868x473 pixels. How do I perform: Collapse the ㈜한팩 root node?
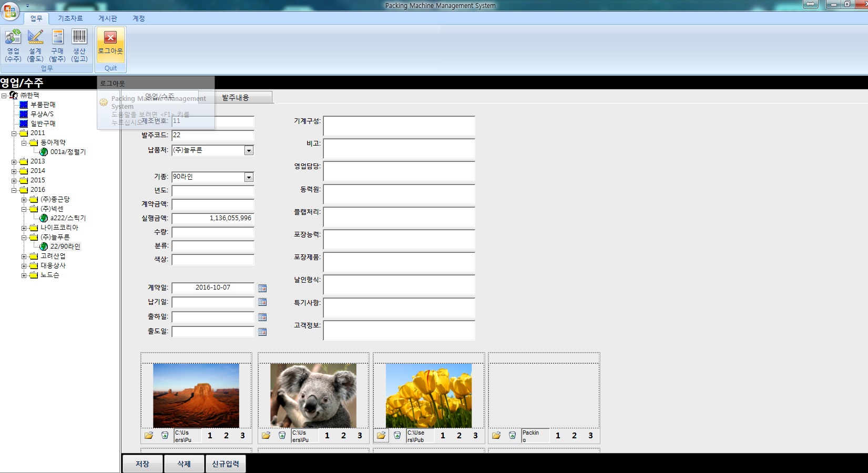pos(4,96)
